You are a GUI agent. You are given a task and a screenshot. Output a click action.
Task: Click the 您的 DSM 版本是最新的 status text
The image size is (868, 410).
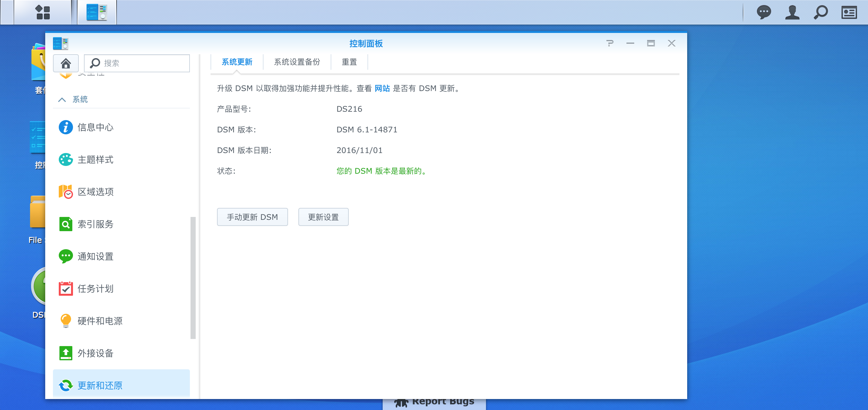[382, 171]
